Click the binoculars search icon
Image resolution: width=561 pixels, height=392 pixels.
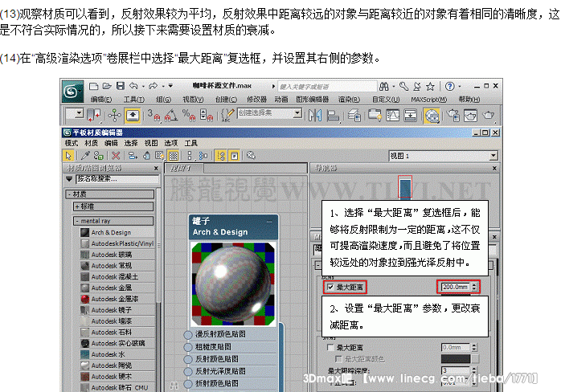(384, 86)
